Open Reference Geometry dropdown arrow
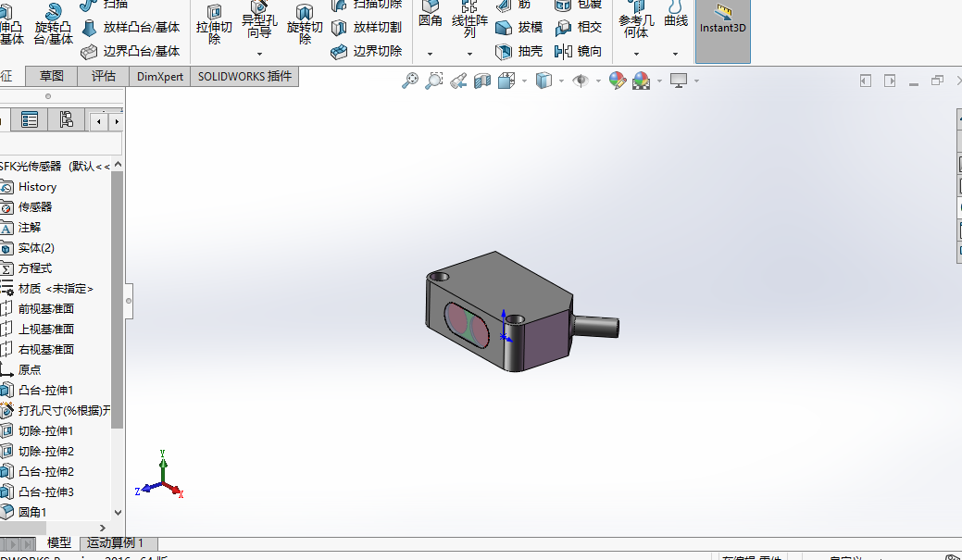 click(x=636, y=54)
